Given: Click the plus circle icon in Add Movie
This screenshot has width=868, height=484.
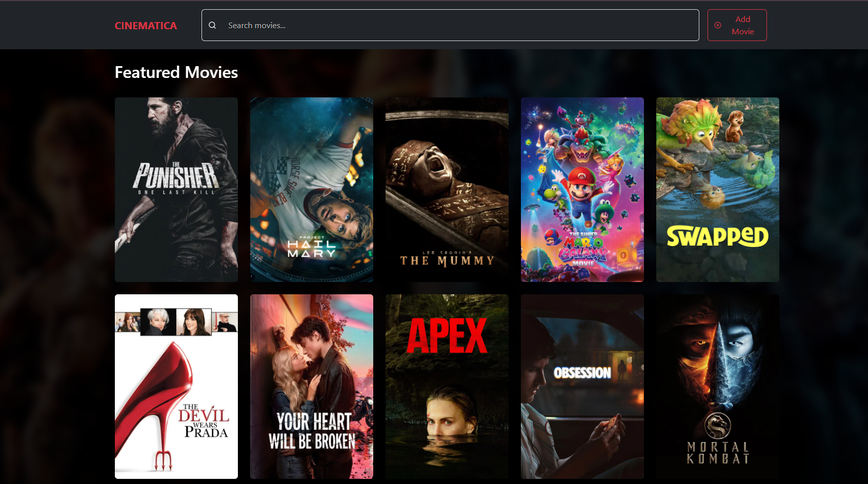Looking at the screenshot, I should tap(718, 25).
